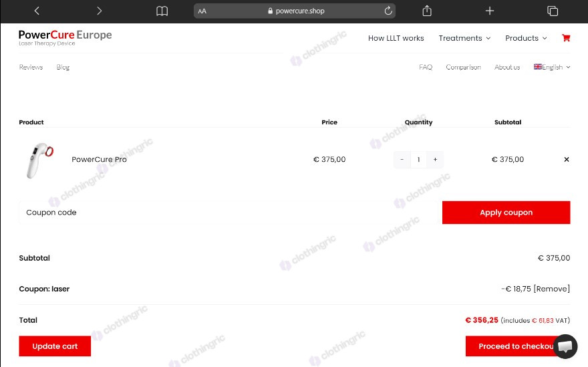This screenshot has width=588, height=367.
Task: Click the quantity value field
Action: pos(418,160)
